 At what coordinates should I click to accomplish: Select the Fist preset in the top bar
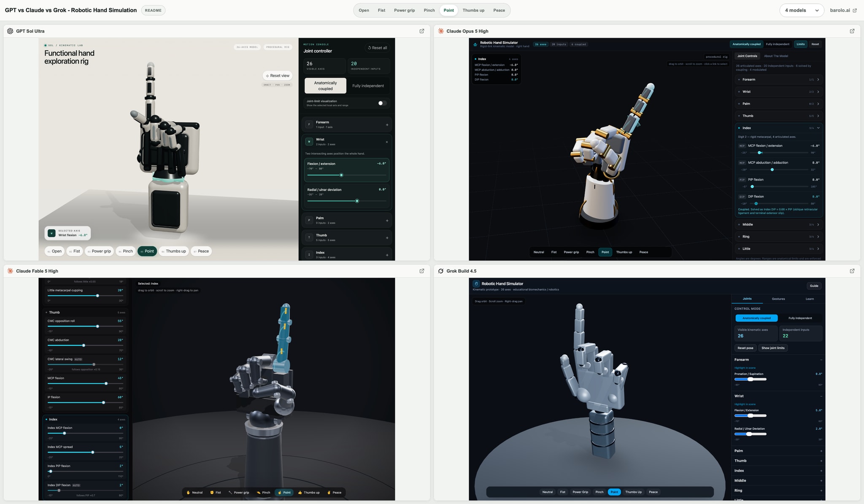point(381,10)
